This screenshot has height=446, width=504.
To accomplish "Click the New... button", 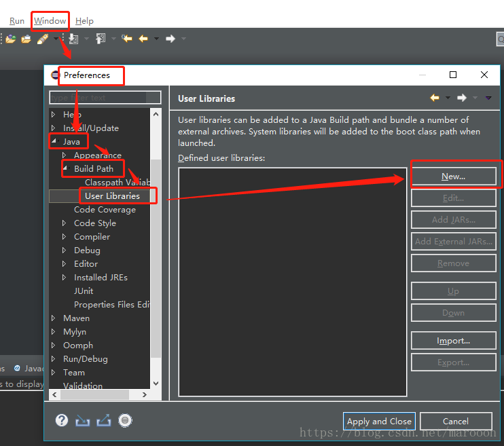I will click(453, 176).
